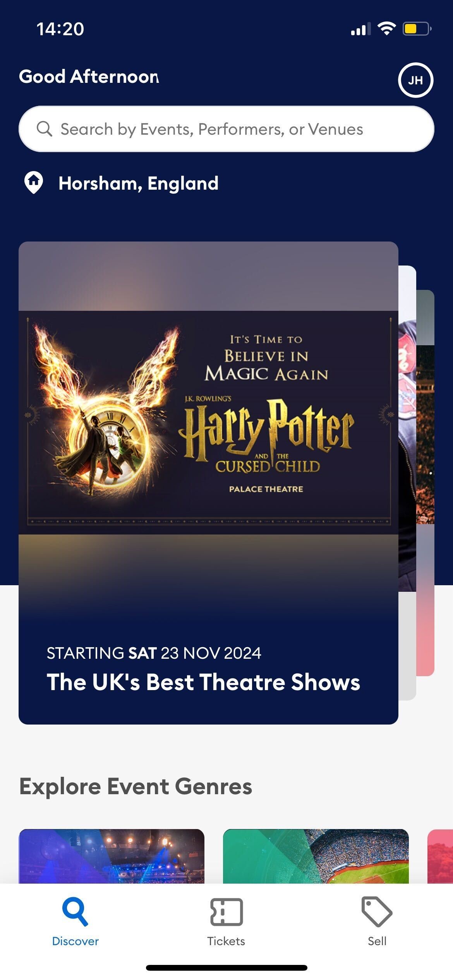This screenshot has width=453, height=980.
Task: Tap the search magnifying glass icon
Action: [x=44, y=129]
